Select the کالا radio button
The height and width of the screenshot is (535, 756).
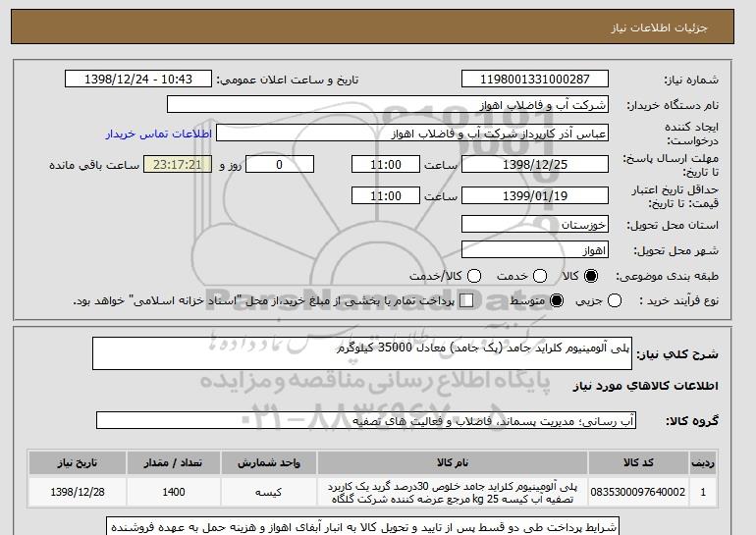pyautogui.click(x=591, y=276)
